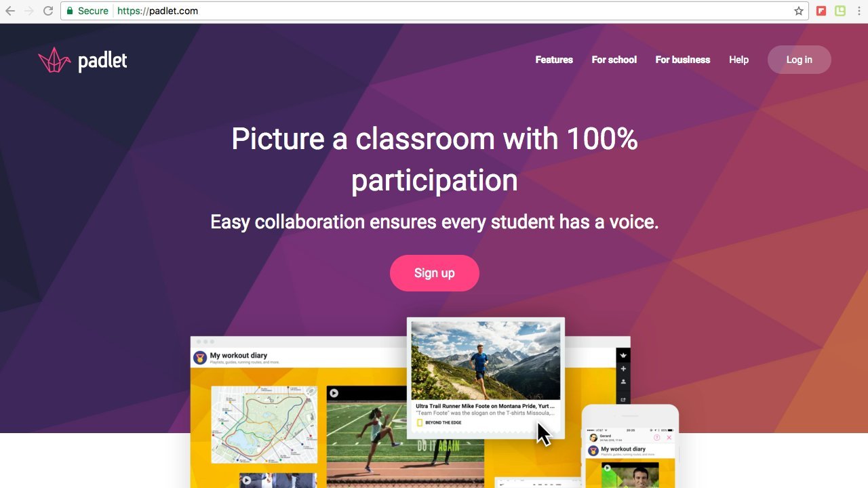Open the Log in button
Screen dimensions: 868x488
pos(799,60)
